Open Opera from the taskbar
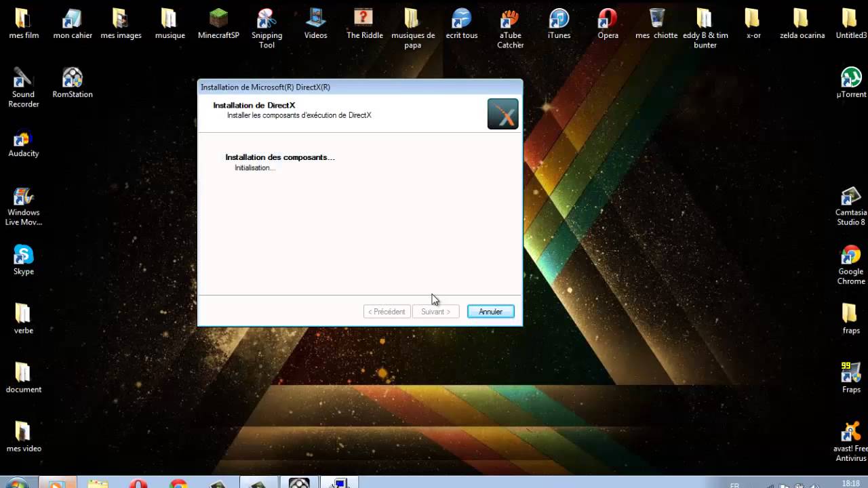 pos(138,483)
